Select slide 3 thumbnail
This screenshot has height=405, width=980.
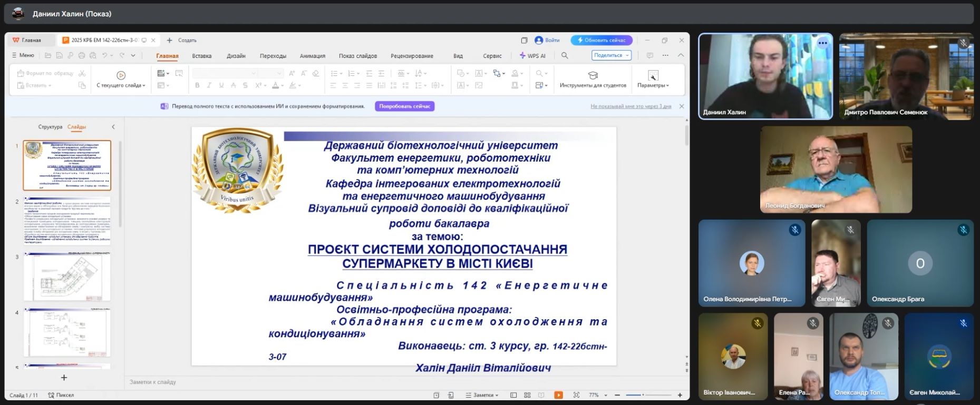click(67, 276)
